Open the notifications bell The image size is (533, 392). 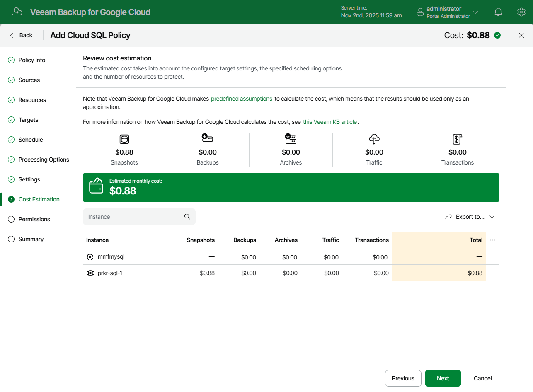498,12
